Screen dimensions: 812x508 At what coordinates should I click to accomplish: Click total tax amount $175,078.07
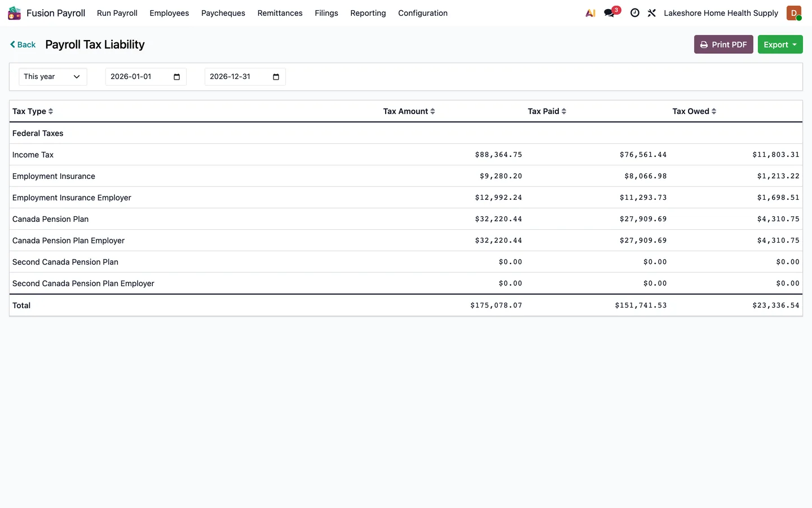point(496,305)
